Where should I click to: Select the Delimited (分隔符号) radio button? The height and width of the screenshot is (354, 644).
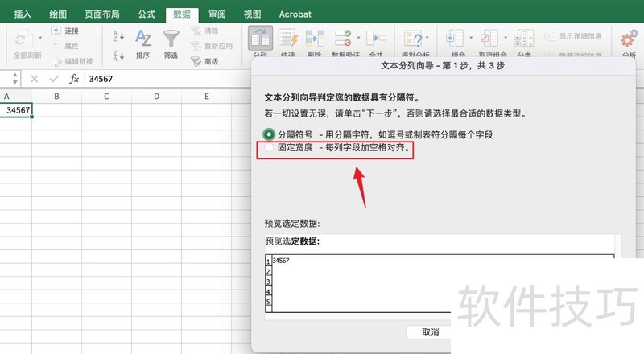[269, 134]
